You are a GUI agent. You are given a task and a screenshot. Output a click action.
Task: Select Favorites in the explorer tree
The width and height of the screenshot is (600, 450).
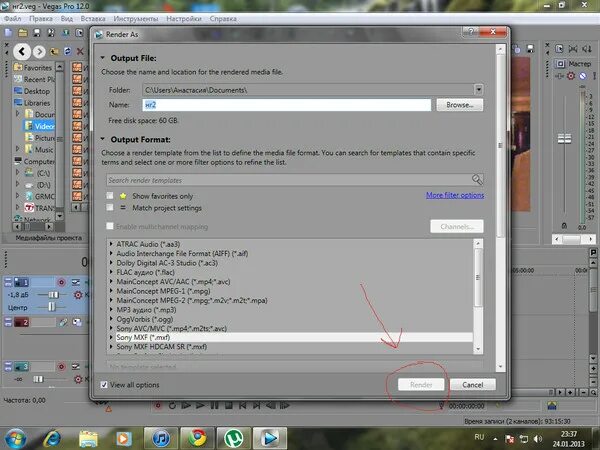pos(37,67)
